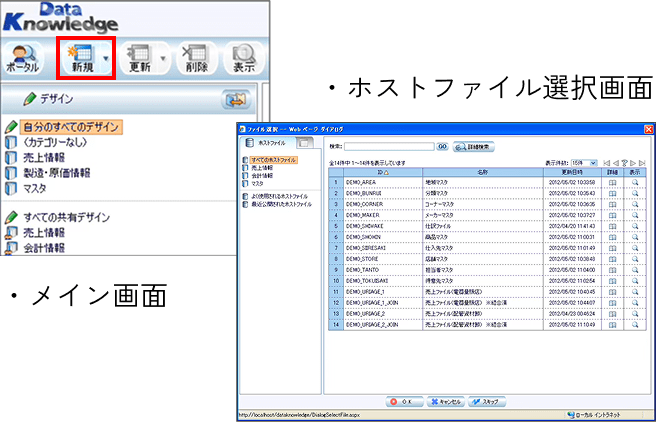
Task: Click the メーカーマスタ name cell
Action: (x=483, y=215)
